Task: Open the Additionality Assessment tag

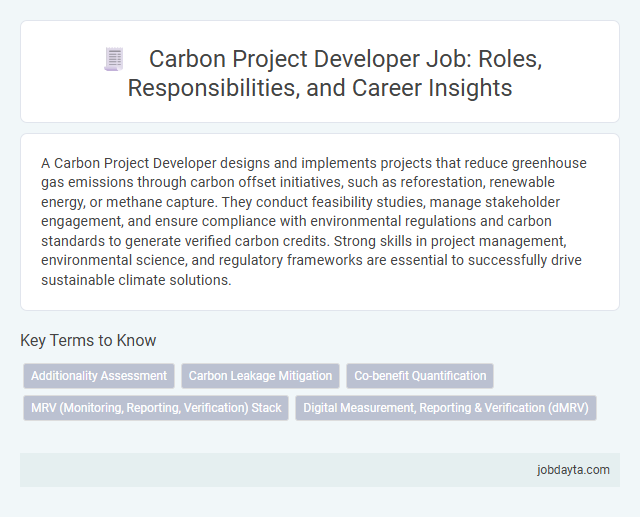Action: coord(99,376)
